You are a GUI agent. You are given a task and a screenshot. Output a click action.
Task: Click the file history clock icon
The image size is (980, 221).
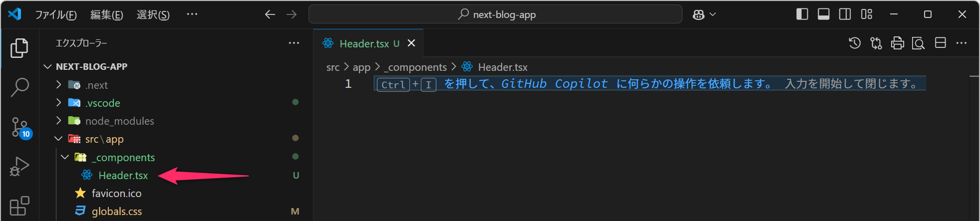(x=855, y=43)
